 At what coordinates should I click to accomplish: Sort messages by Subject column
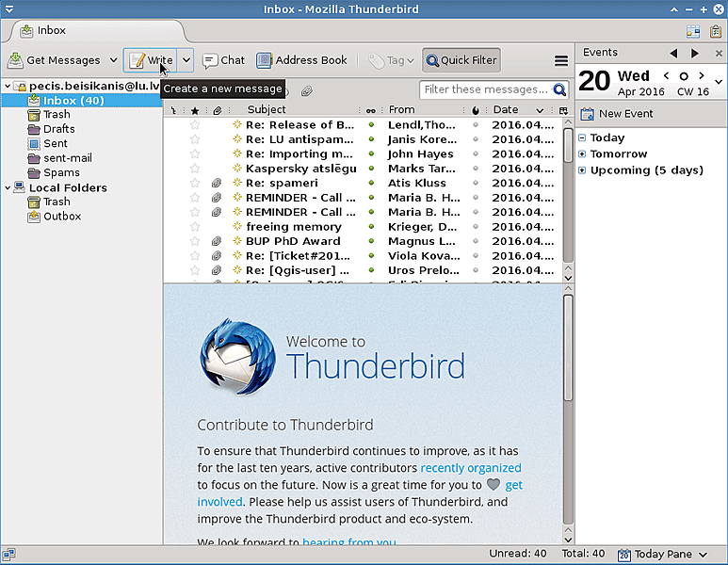(x=267, y=109)
